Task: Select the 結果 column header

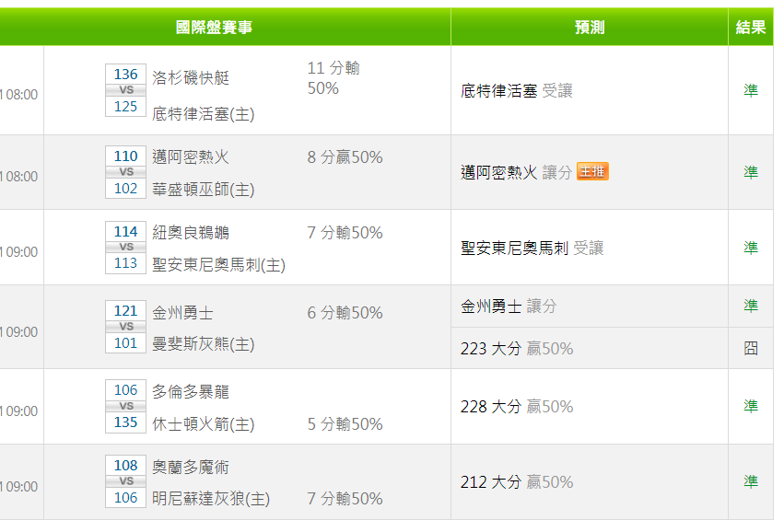Action: pos(751,28)
